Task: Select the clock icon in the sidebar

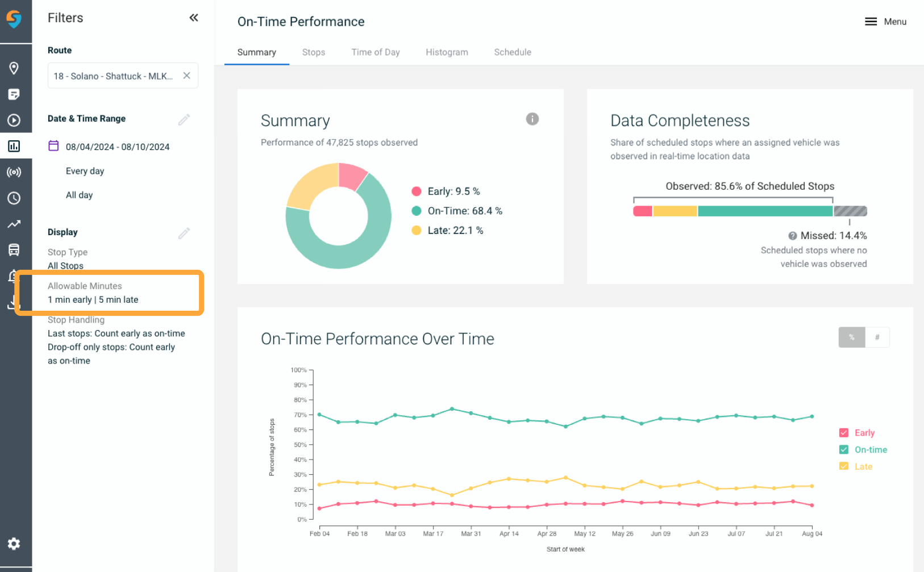Action: click(x=14, y=198)
